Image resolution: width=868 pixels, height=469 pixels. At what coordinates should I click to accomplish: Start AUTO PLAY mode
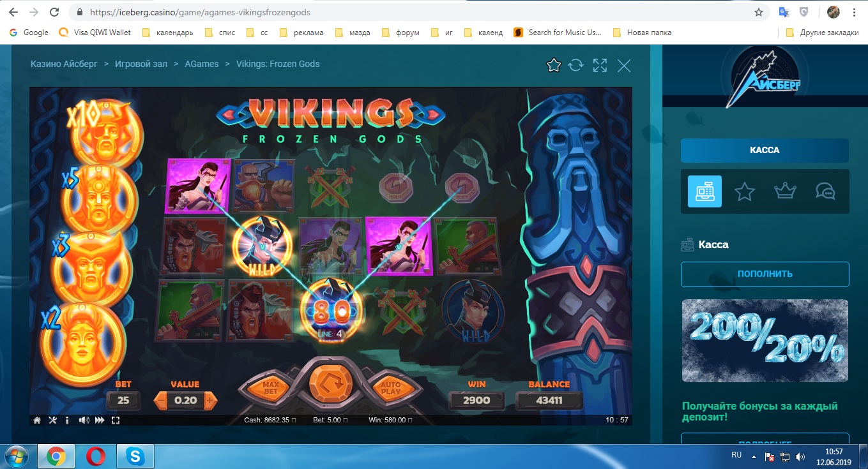(390, 387)
